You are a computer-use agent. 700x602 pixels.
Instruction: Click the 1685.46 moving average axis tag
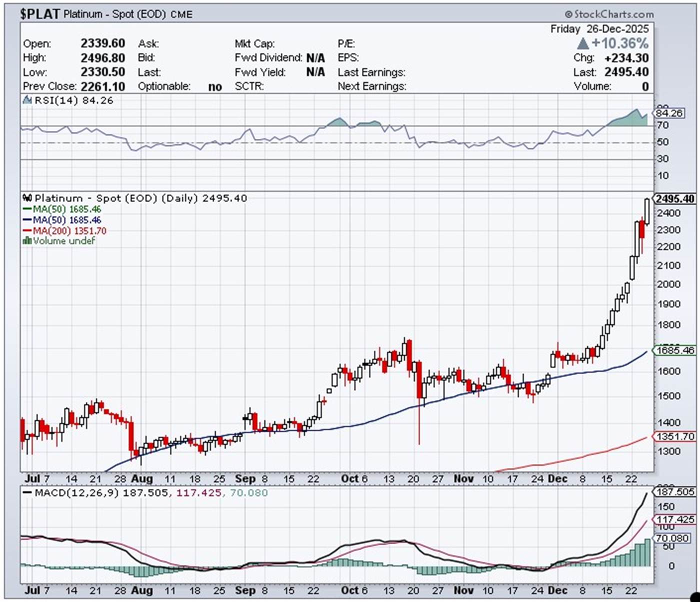[675, 350]
